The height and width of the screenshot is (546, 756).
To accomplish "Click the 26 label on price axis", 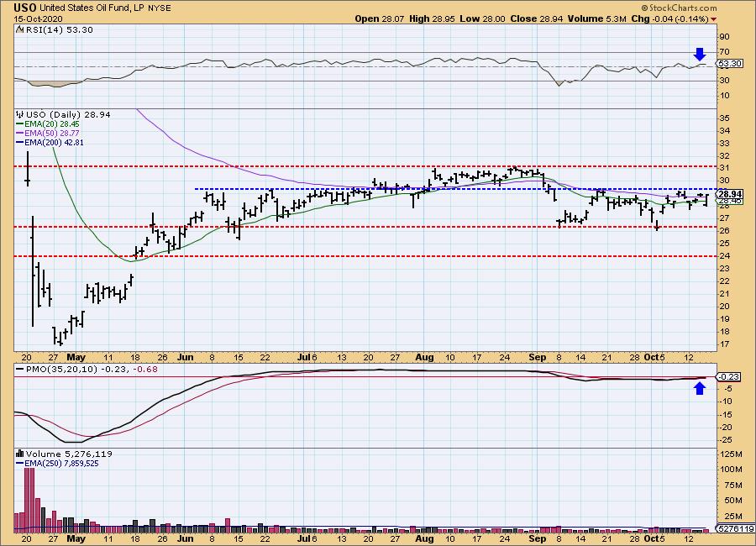I will point(724,230).
